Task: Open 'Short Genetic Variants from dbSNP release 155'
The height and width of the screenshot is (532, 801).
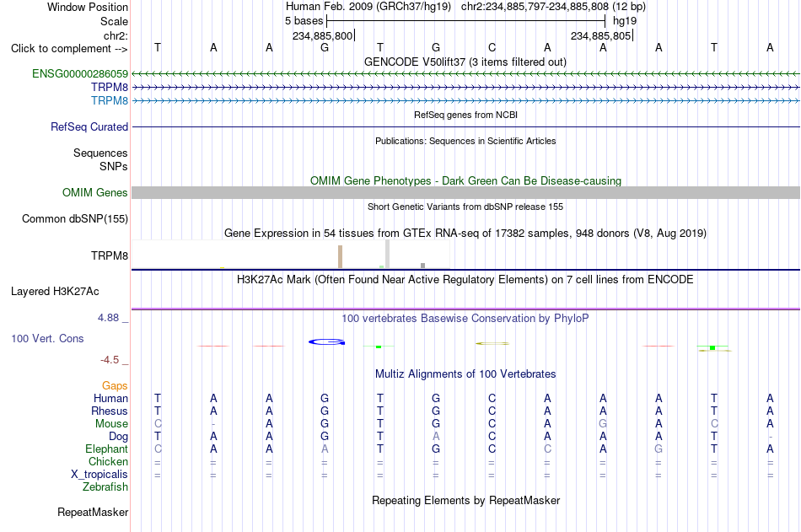Action: click(465, 207)
